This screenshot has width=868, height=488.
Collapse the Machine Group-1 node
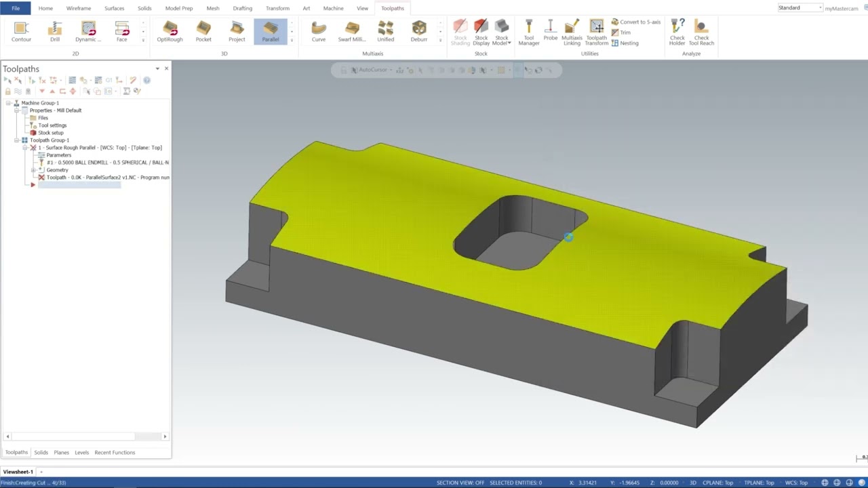[x=7, y=103]
